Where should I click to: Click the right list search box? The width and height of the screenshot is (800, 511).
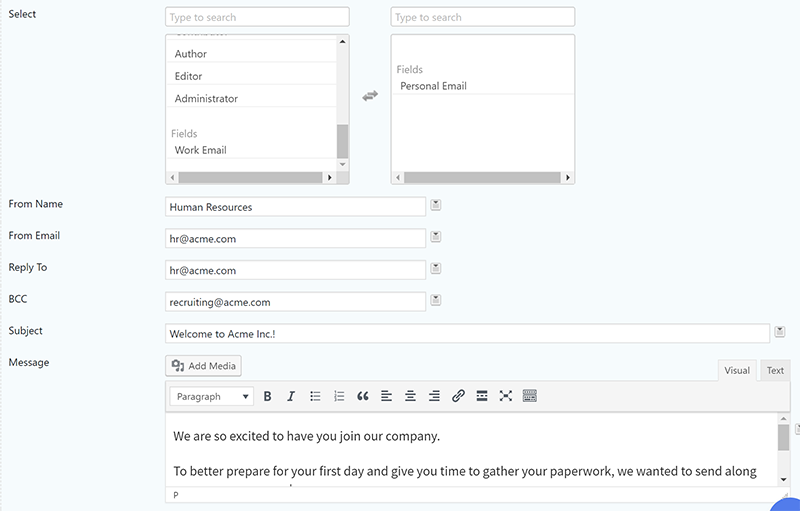click(x=483, y=17)
